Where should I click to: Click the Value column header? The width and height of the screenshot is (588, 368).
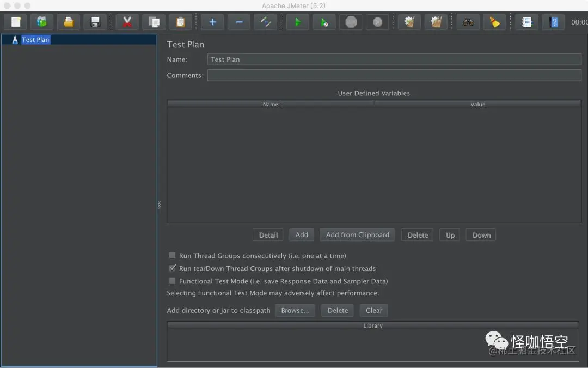tap(478, 104)
